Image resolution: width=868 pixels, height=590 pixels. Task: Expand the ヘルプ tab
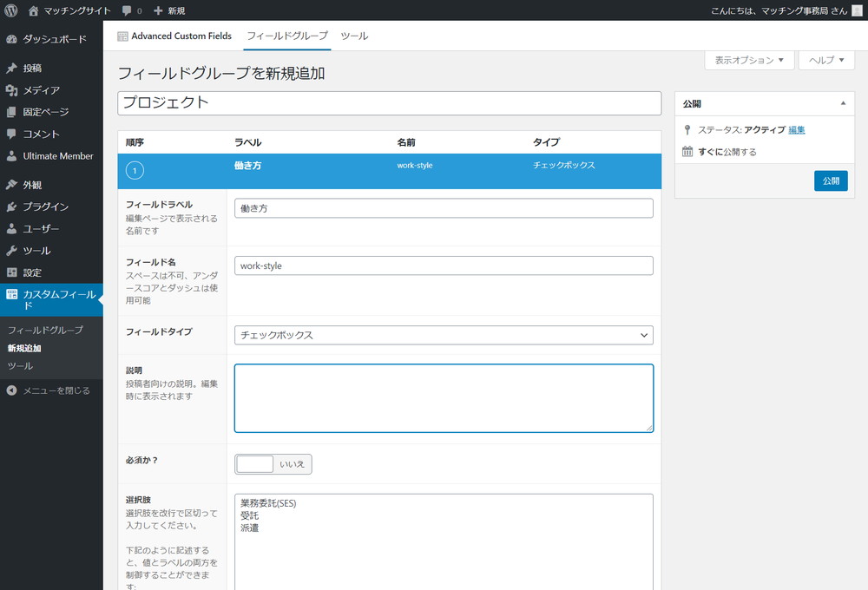[826, 61]
